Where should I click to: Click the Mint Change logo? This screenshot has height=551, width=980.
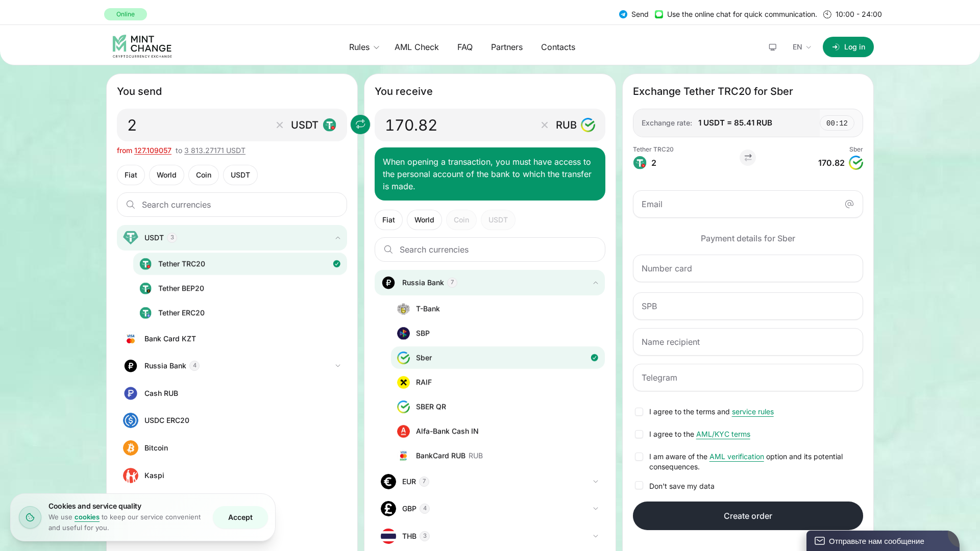[x=142, y=46]
